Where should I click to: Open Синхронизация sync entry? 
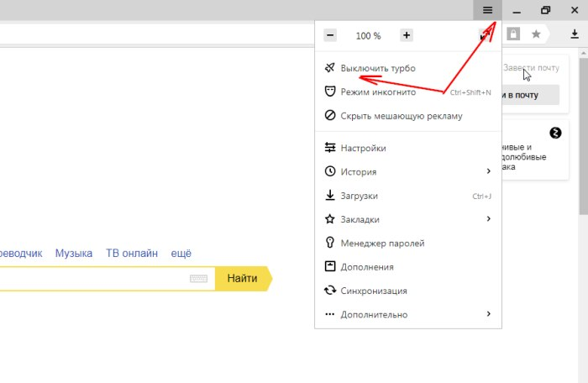[x=374, y=291]
